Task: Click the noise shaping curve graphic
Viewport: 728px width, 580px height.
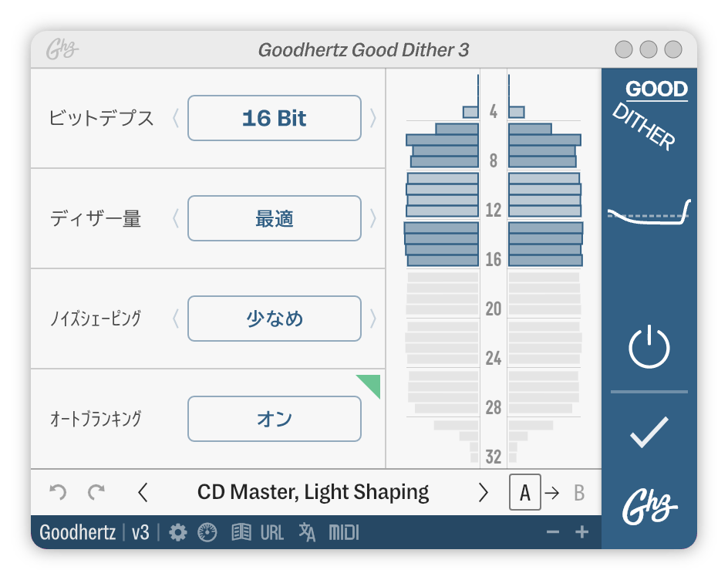Action: tap(649, 213)
